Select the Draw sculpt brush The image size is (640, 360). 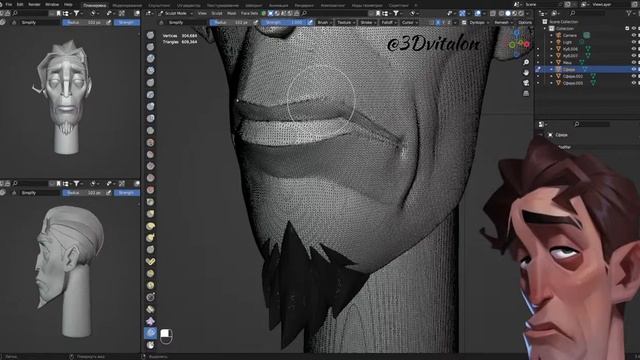(150, 35)
